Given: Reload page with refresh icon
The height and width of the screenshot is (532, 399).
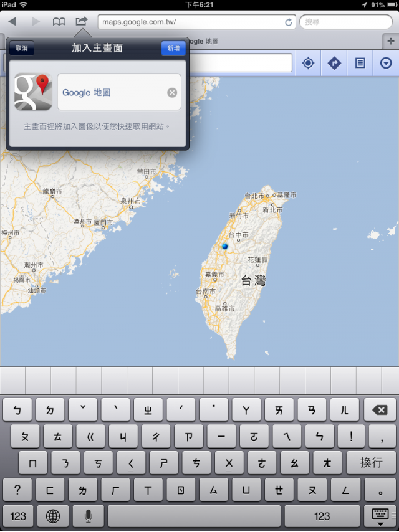Looking at the screenshot, I should click(288, 22).
